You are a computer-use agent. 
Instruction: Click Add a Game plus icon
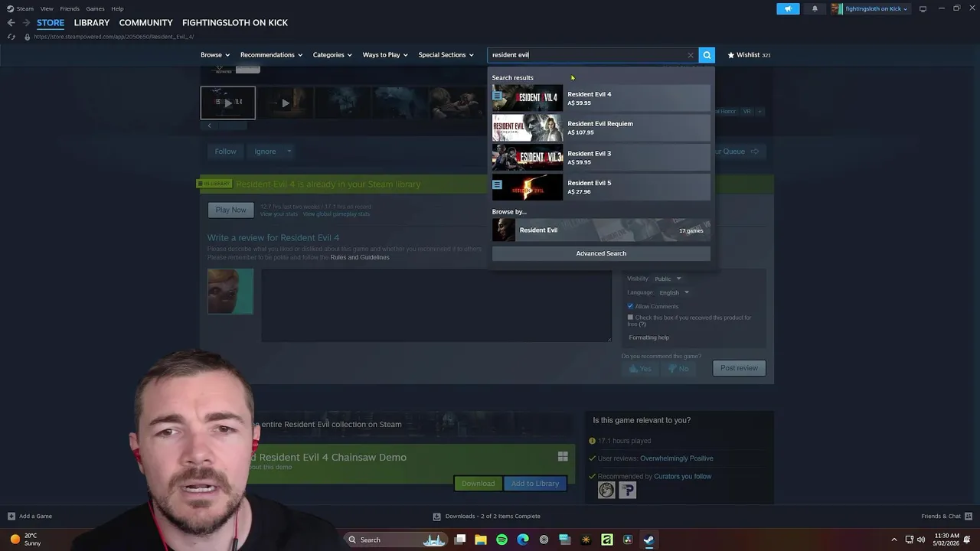coord(11,516)
